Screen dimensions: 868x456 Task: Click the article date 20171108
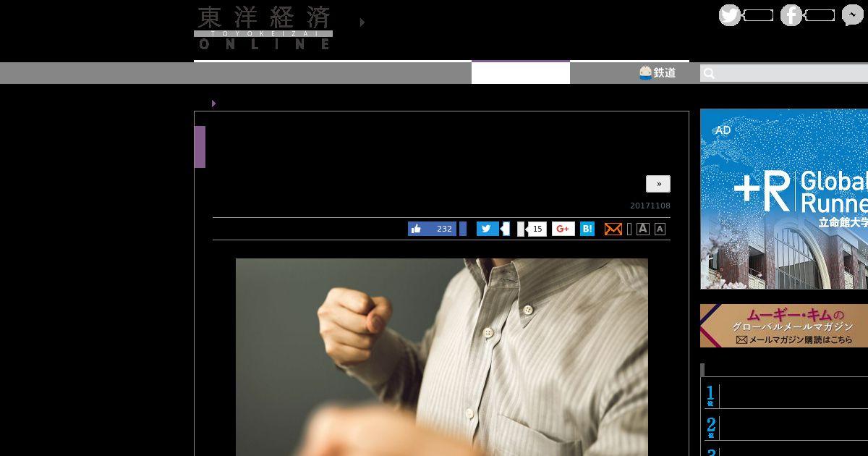[650, 206]
